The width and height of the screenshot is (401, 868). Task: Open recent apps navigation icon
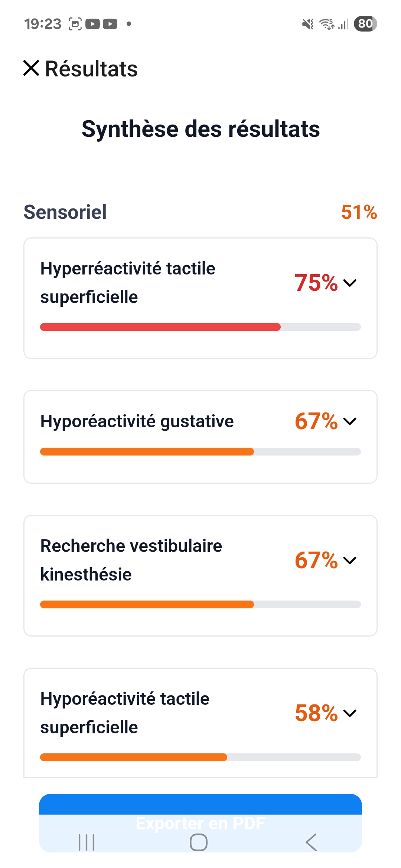87,842
